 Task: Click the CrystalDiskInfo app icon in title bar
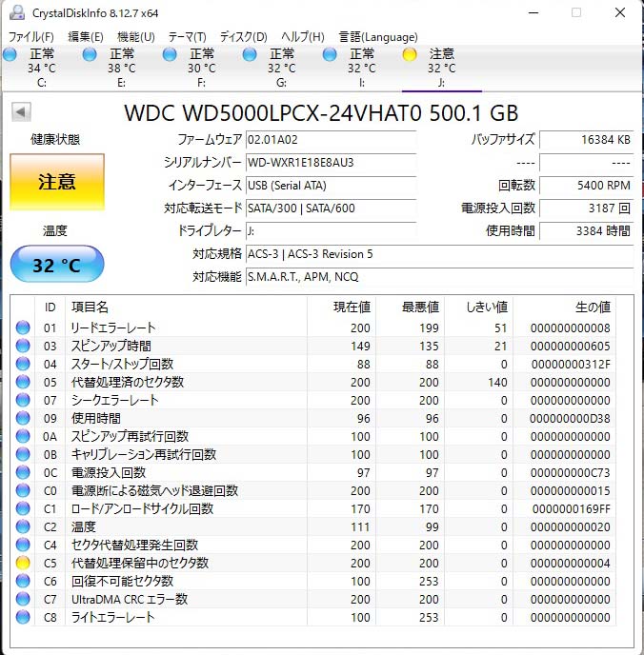[17, 12]
